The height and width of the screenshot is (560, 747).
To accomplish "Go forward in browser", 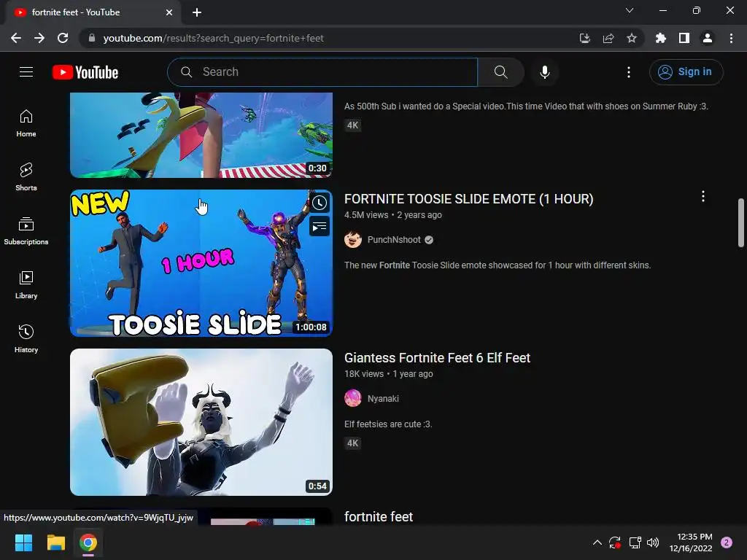I will pyautogui.click(x=39, y=38).
